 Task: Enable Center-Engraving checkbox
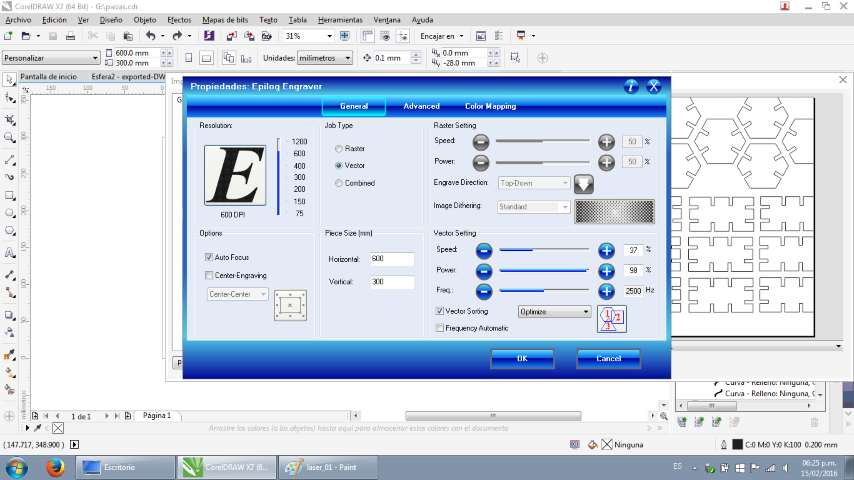[x=209, y=275]
